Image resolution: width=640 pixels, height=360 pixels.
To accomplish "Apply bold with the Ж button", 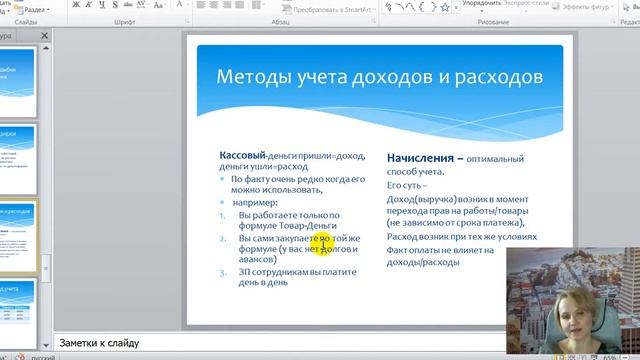I will pyautogui.click(x=76, y=4).
